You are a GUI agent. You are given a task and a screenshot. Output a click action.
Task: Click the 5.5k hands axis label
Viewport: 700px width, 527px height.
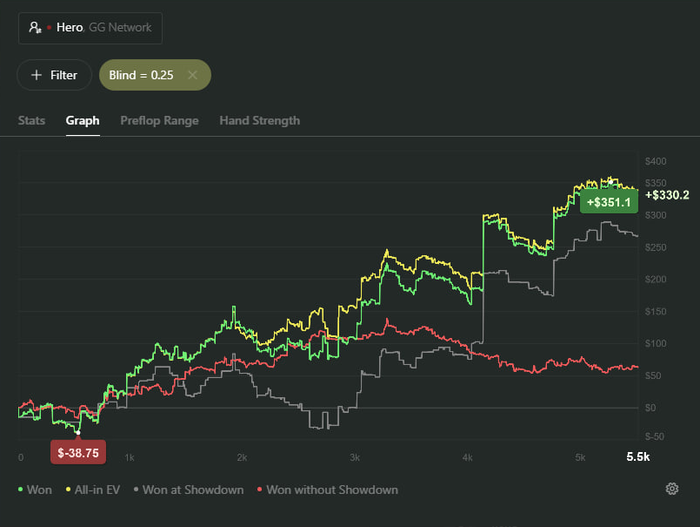(638, 457)
